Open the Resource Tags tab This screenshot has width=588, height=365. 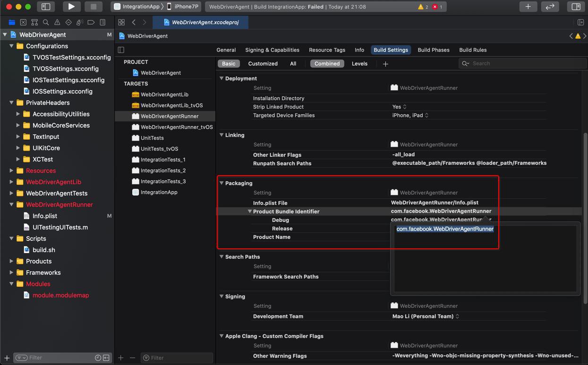pos(327,50)
